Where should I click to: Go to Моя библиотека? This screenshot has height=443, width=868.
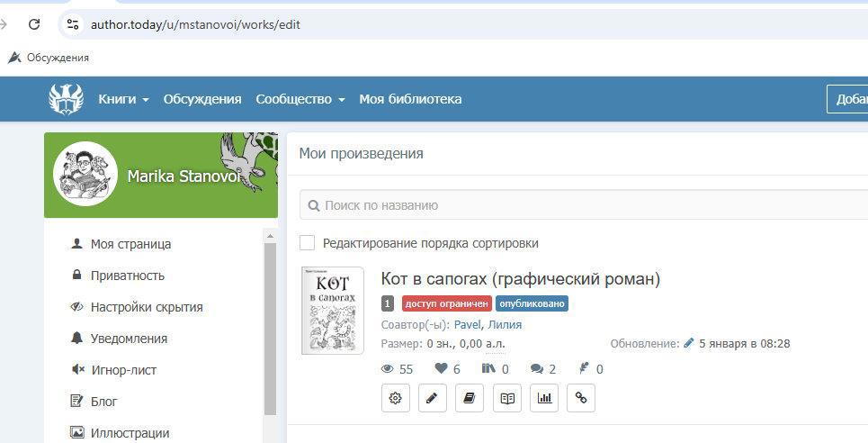pos(410,99)
